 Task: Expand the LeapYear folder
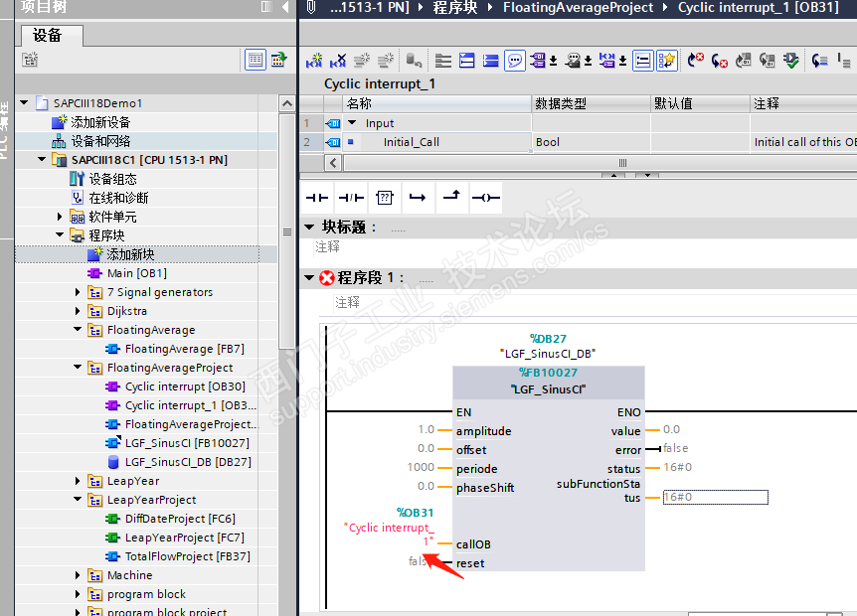[78, 481]
